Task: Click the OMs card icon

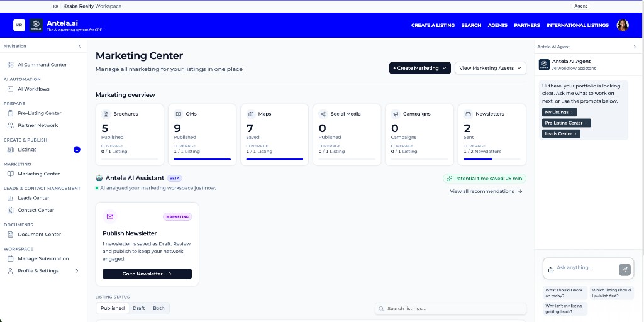Action: click(x=178, y=114)
